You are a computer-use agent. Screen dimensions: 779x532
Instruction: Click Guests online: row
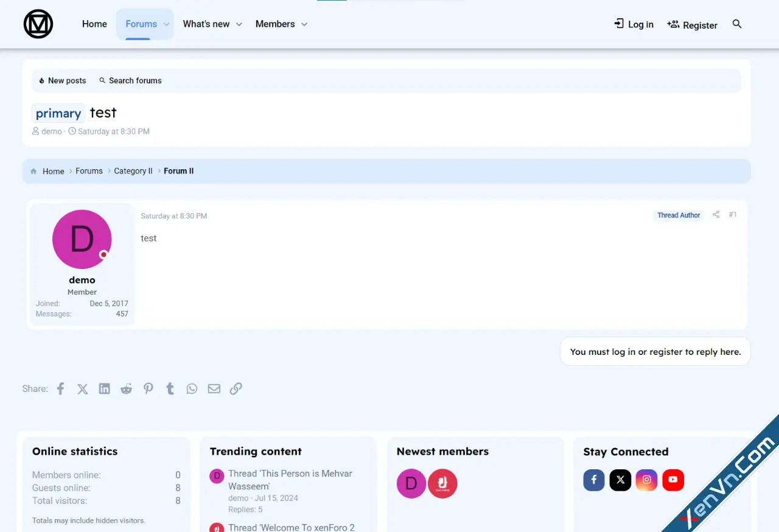[x=107, y=488]
